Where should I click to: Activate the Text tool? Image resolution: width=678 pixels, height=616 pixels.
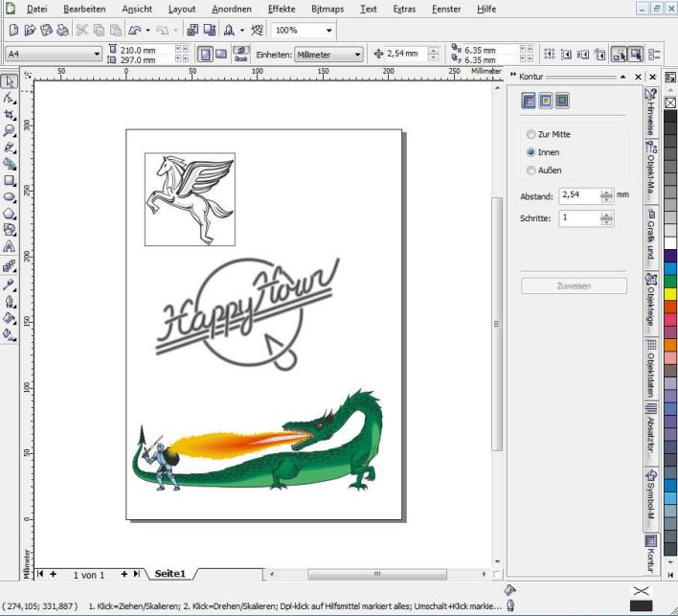coord(10,246)
